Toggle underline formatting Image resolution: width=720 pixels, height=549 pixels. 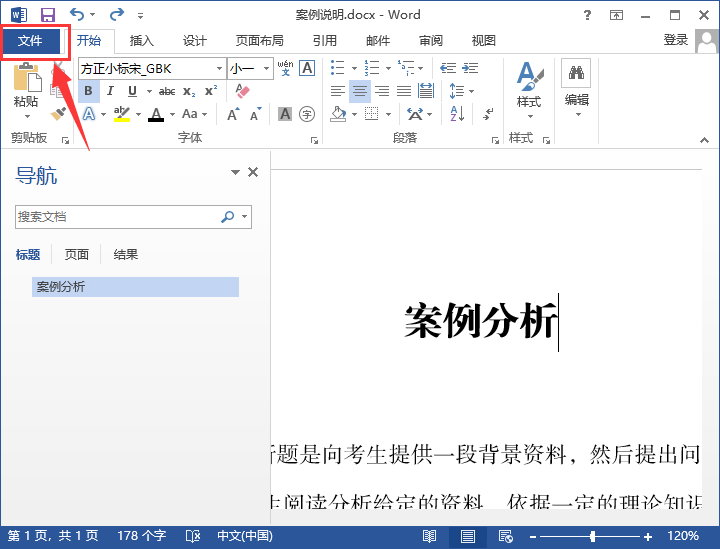[x=132, y=91]
